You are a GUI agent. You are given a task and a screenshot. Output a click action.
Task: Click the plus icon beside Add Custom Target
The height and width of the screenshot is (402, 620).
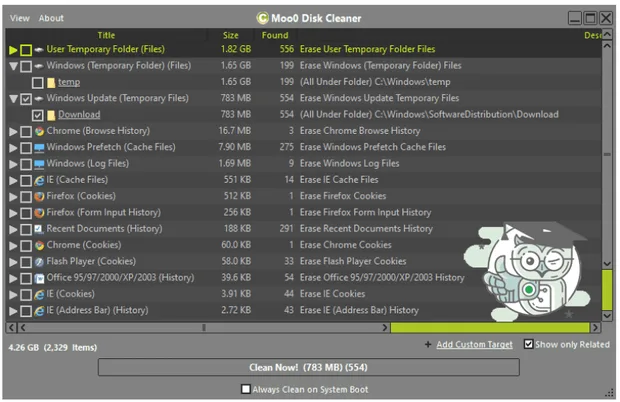pos(428,345)
